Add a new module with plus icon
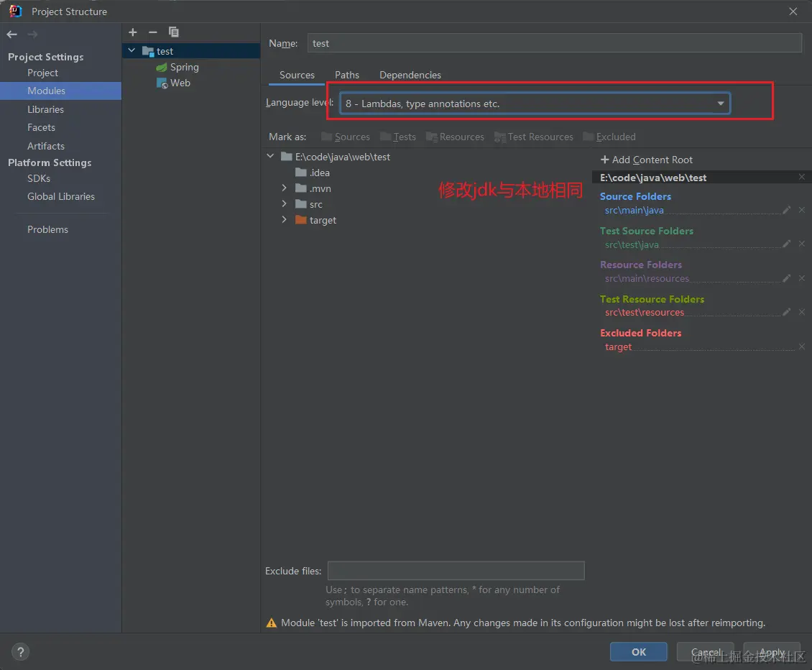The image size is (812, 670). click(x=132, y=32)
